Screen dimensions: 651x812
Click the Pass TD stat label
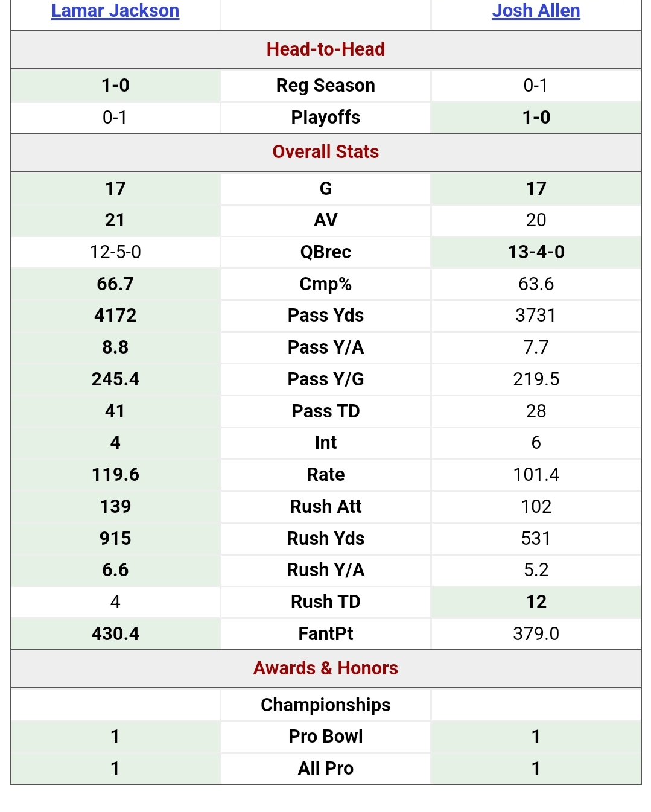click(x=326, y=411)
